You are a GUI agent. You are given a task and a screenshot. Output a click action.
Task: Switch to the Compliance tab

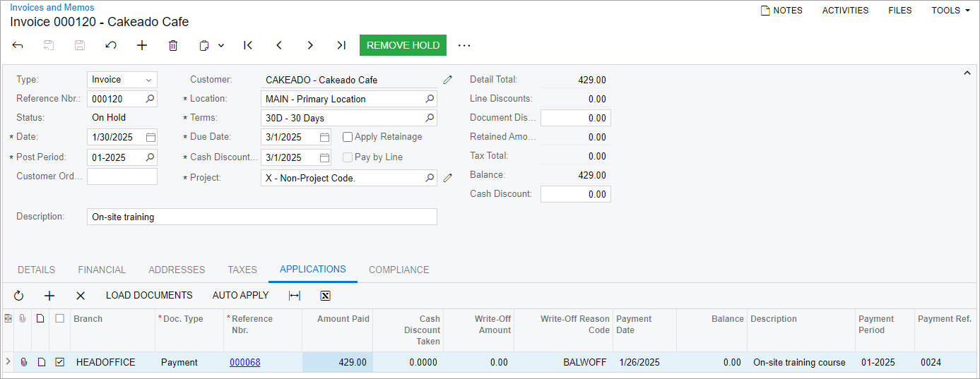click(399, 270)
